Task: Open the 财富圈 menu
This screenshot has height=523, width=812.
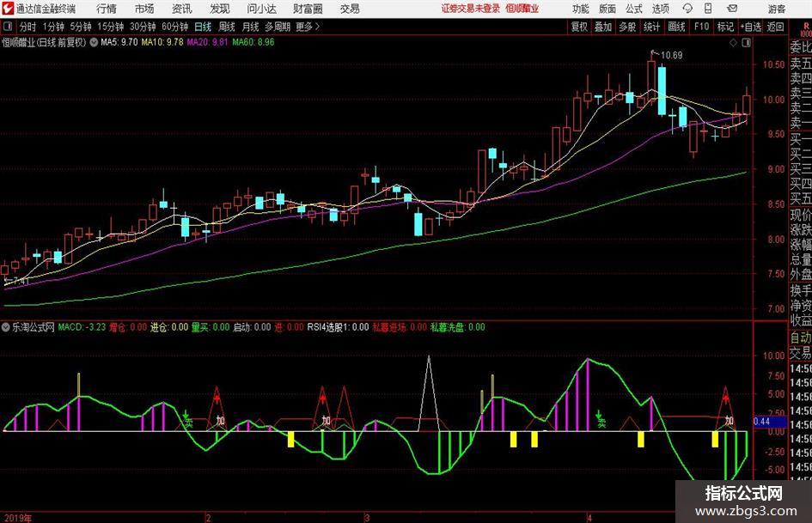Action: pos(308,9)
